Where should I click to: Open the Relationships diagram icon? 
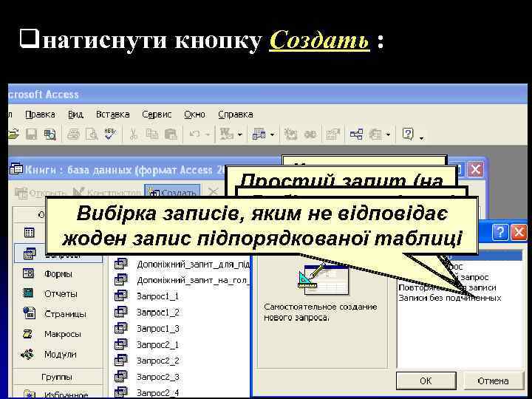click(x=357, y=134)
